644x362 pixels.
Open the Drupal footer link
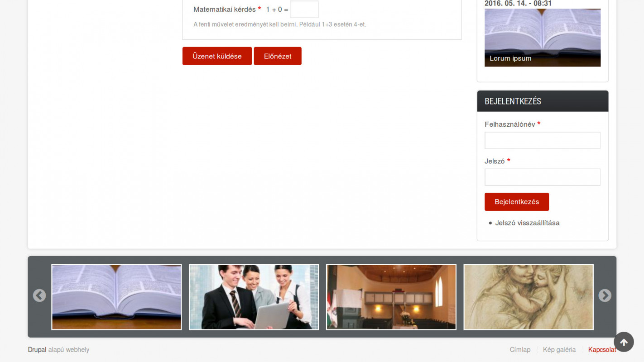(37, 350)
